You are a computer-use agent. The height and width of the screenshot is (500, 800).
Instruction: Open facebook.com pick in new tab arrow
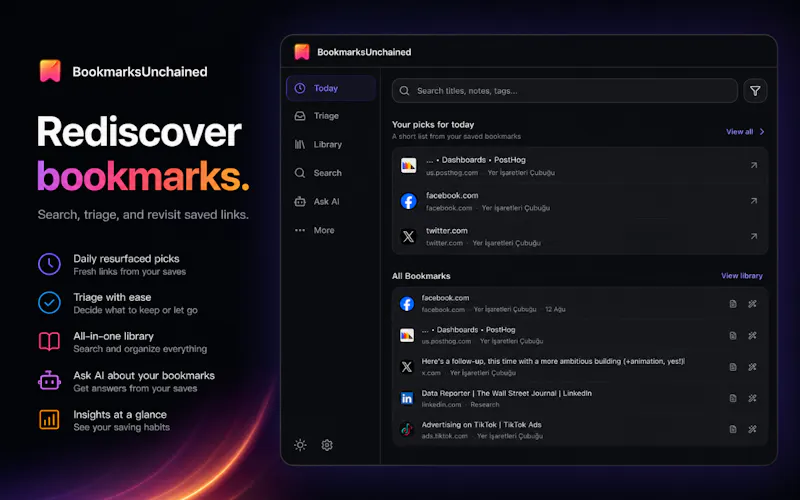pyautogui.click(x=754, y=201)
